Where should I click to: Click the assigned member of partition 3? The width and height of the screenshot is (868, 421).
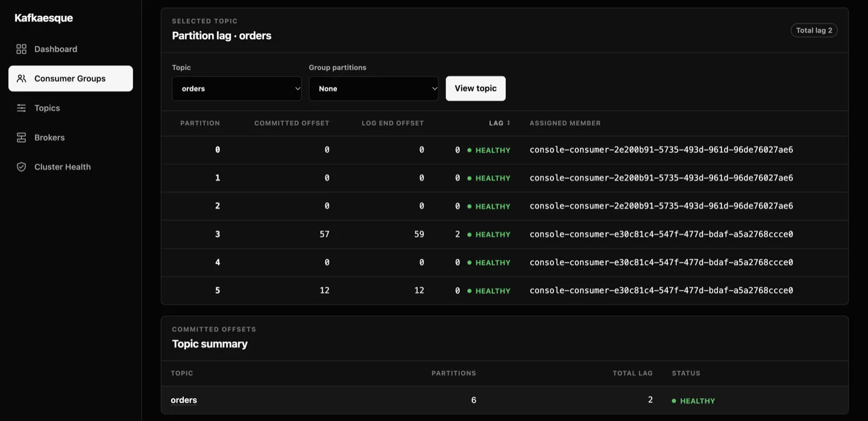click(x=661, y=234)
